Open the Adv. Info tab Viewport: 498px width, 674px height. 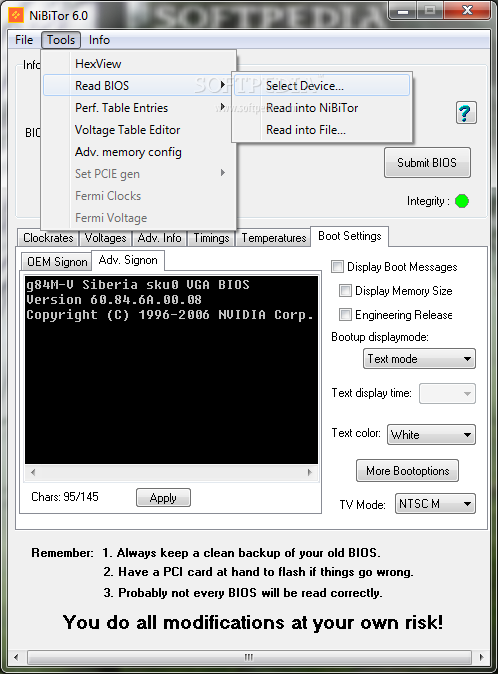(159, 238)
